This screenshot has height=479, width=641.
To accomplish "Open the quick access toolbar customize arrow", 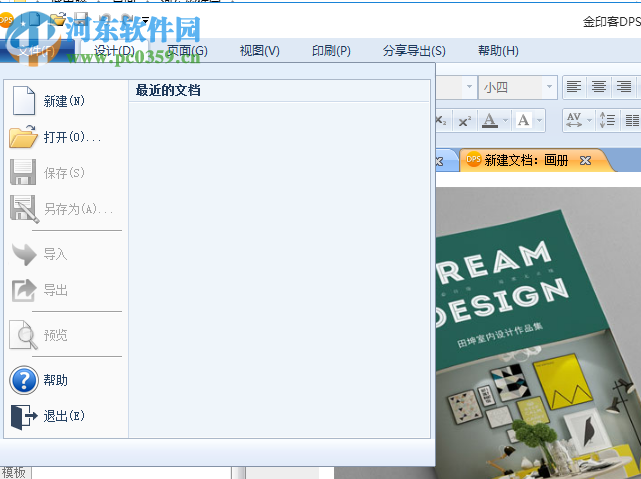I will click(146, 19).
